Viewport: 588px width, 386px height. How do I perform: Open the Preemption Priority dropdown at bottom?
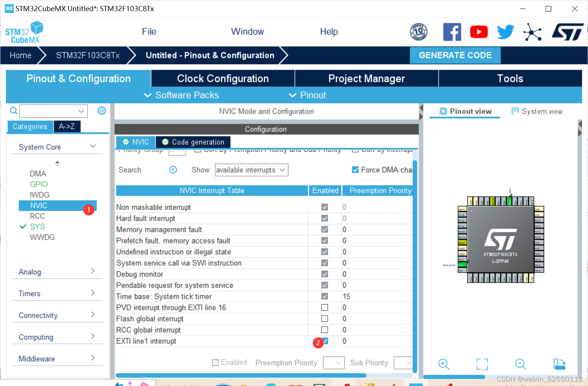(x=334, y=363)
